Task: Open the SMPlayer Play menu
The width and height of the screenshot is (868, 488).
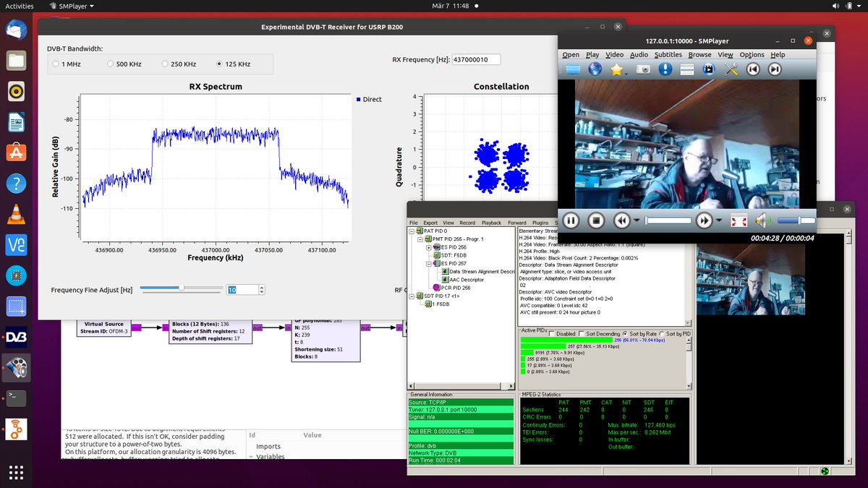Action: coord(592,54)
